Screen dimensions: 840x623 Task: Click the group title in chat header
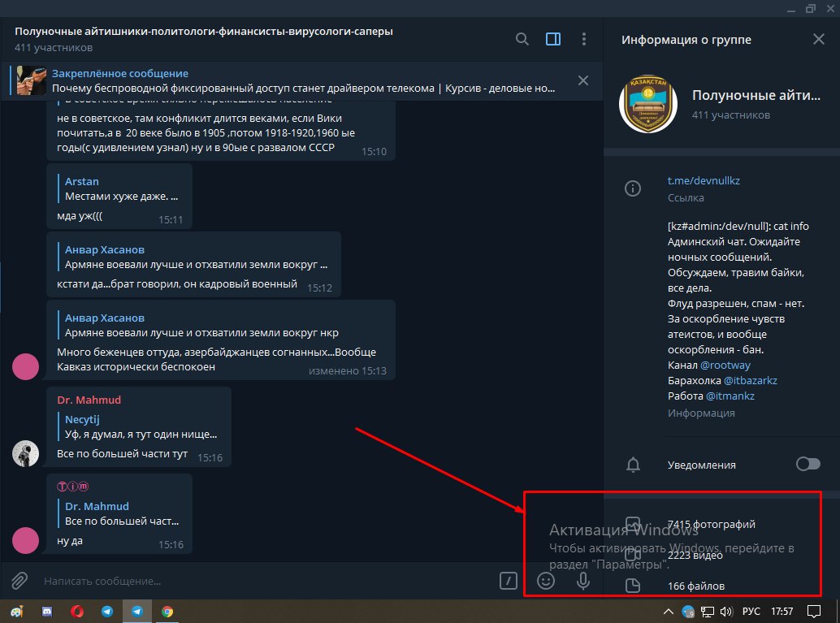(x=204, y=32)
